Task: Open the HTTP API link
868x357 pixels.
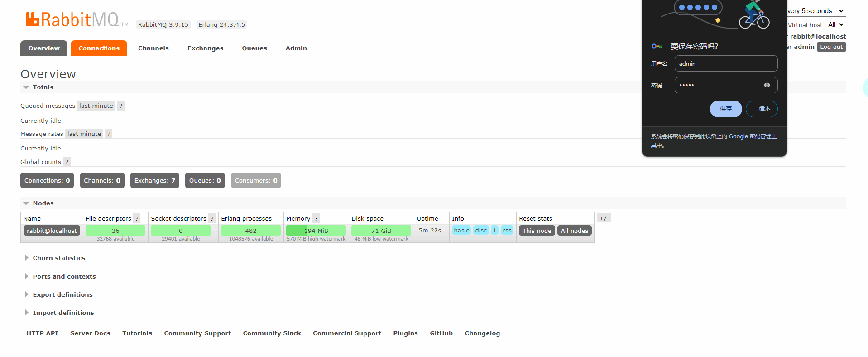Action: 42,333
